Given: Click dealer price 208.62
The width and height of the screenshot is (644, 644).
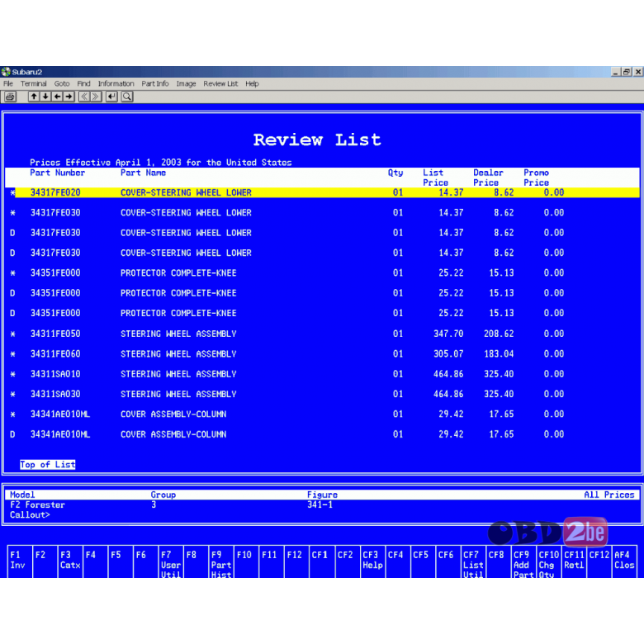Looking at the screenshot, I should pyautogui.click(x=499, y=334).
